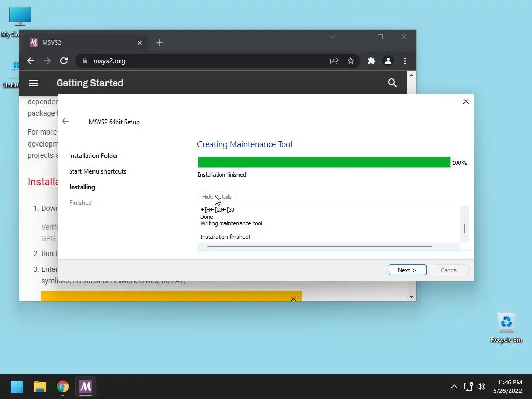Open File Explorer from taskbar

[39, 387]
